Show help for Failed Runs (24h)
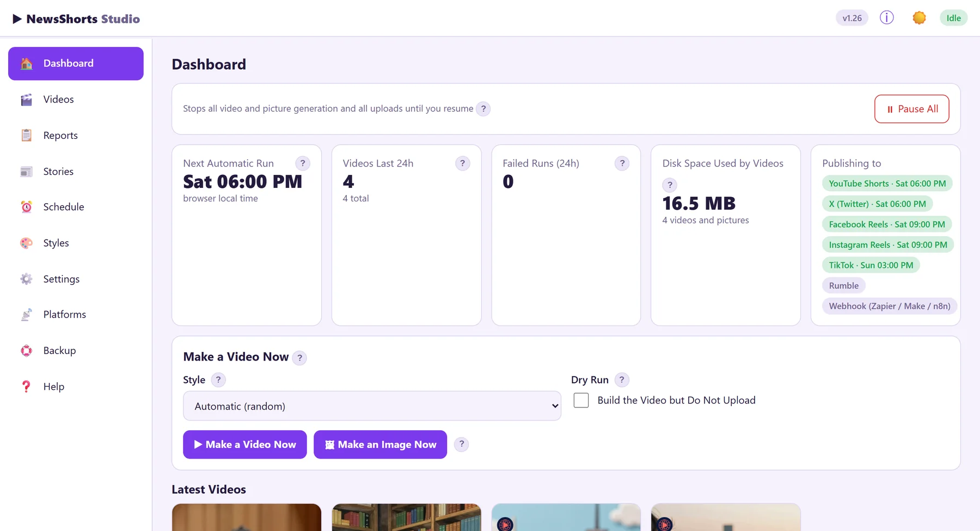980x531 pixels. (622, 163)
